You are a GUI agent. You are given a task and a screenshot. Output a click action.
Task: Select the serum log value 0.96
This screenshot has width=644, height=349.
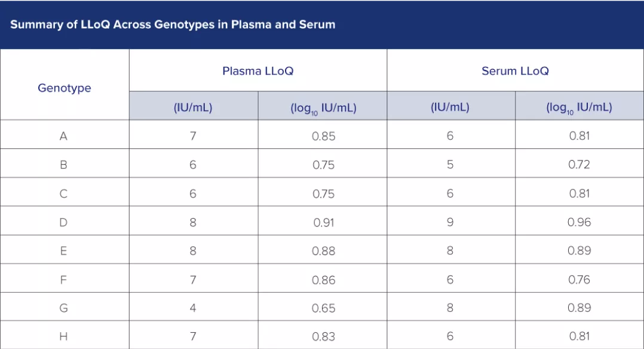(579, 222)
